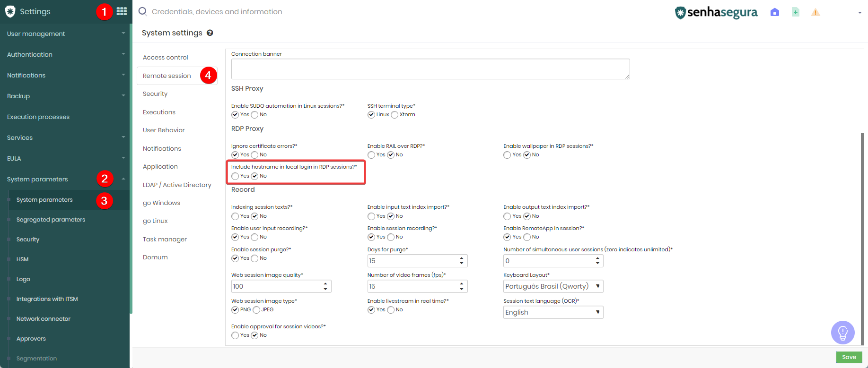The width and height of the screenshot is (868, 368).
Task: Open the warning triangle alert icon
Action: [x=815, y=12]
